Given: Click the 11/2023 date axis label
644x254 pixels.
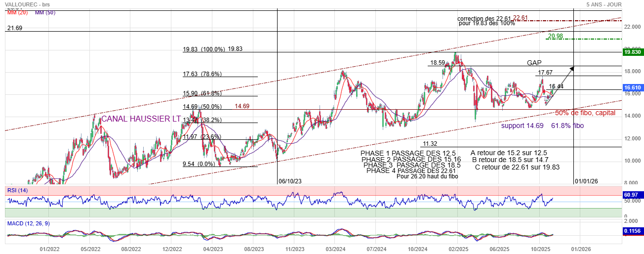Looking at the screenshot, I should coord(294,249).
